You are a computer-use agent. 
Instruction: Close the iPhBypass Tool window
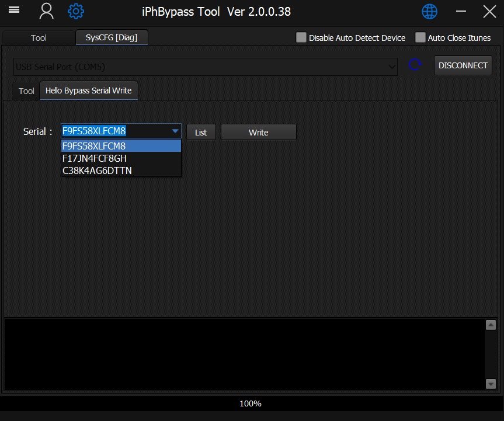tap(489, 12)
